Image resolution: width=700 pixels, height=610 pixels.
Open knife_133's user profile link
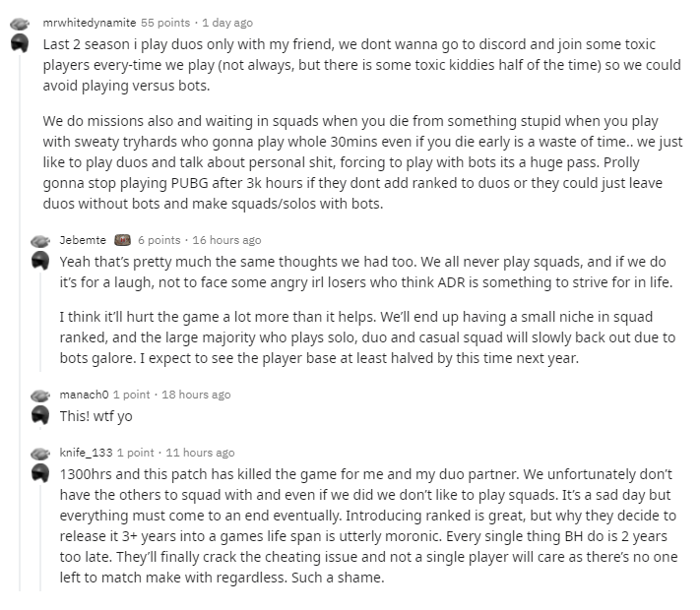pos(87,453)
